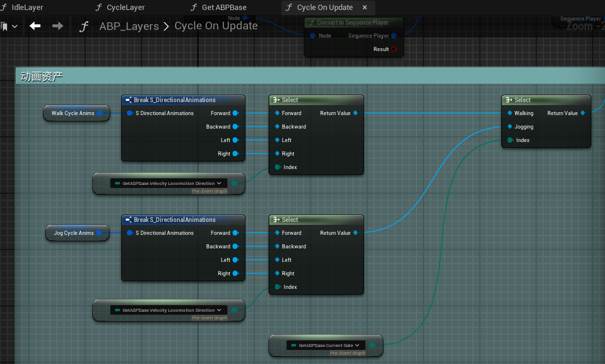The image size is (605, 364).
Task: Select the 动画资产 comment box header
Action: click(310, 76)
